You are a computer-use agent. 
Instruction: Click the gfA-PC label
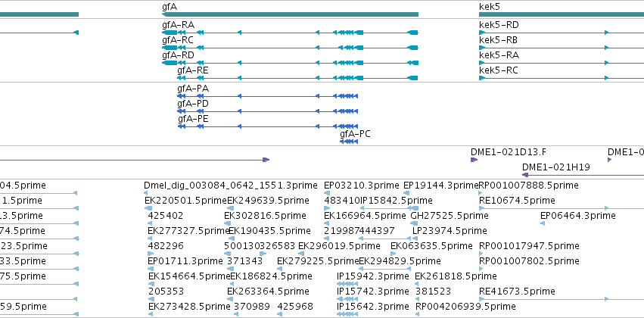355,134
